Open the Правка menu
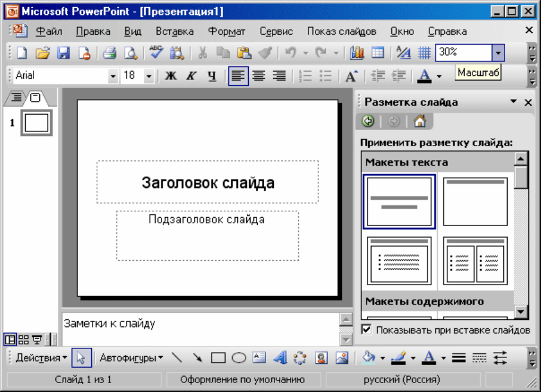 (93, 32)
